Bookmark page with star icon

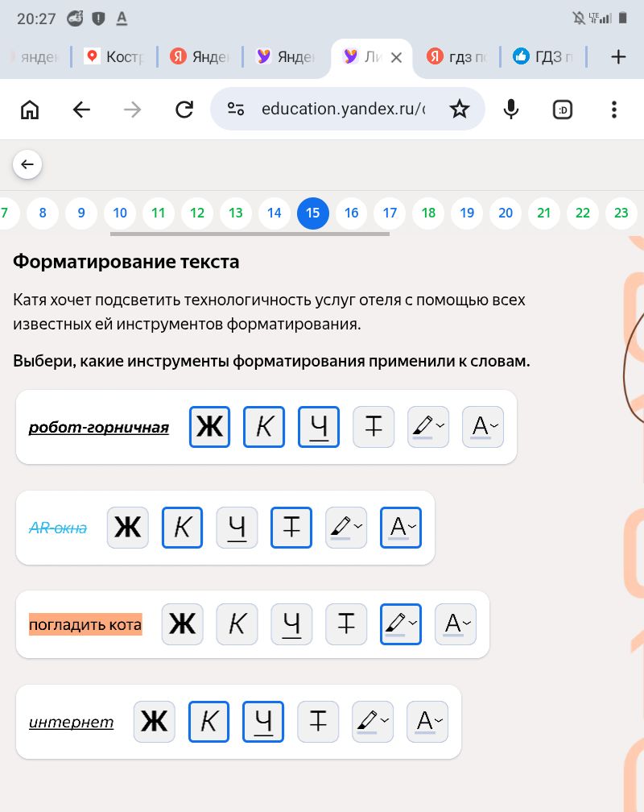coord(459,109)
